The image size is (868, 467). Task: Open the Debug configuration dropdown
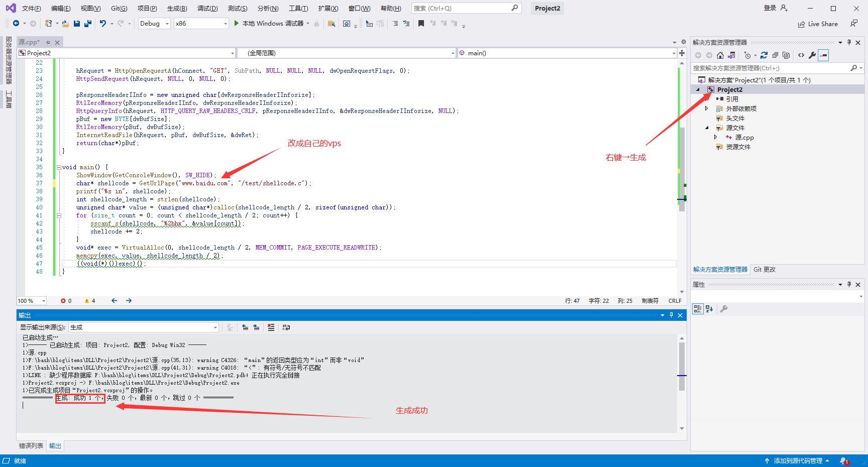[154, 24]
